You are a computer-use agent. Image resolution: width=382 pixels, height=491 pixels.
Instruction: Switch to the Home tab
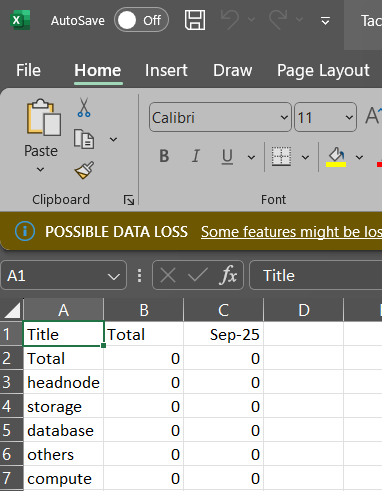pyautogui.click(x=98, y=70)
